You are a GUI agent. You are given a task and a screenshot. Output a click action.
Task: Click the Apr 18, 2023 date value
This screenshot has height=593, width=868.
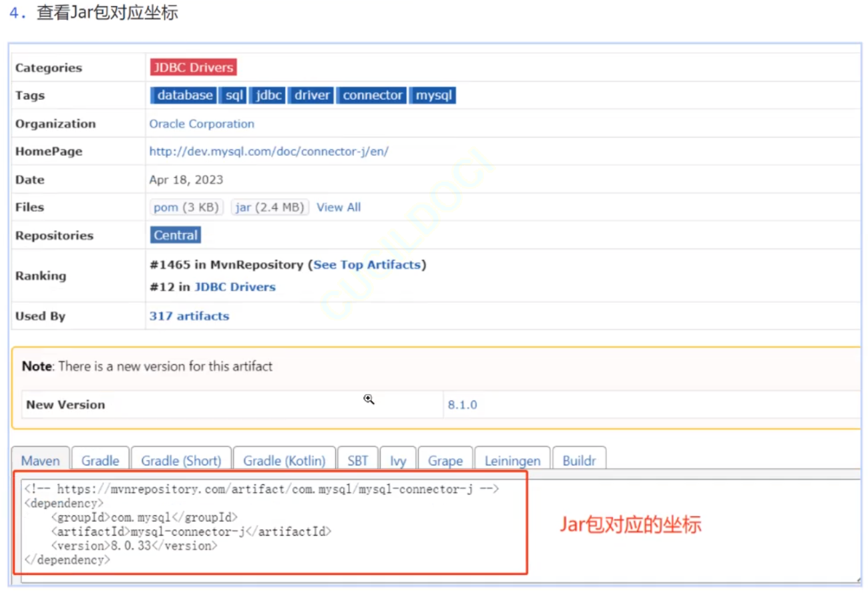coord(186,180)
